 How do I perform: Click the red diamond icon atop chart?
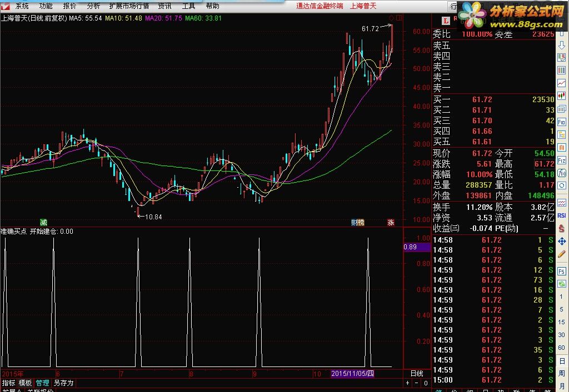click(x=391, y=18)
